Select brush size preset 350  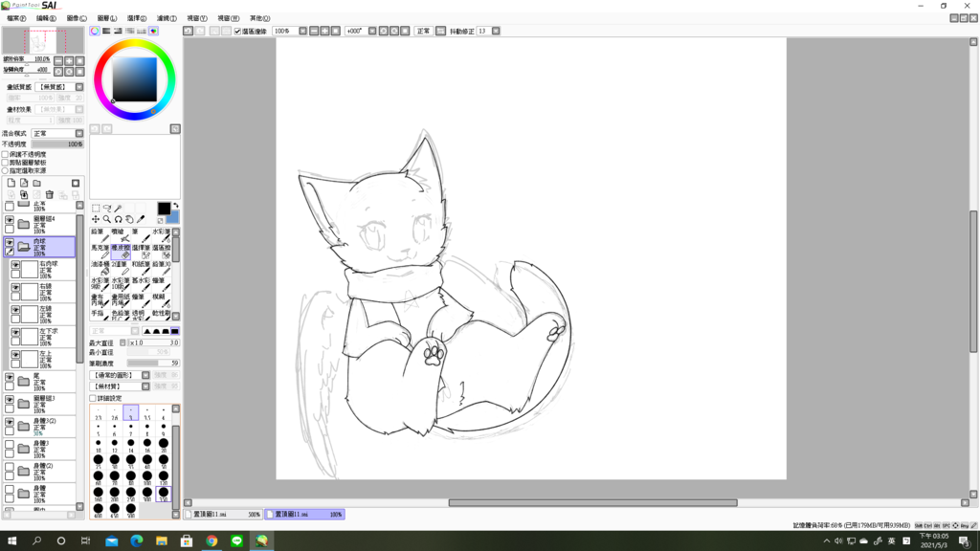[x=163, y=495]
